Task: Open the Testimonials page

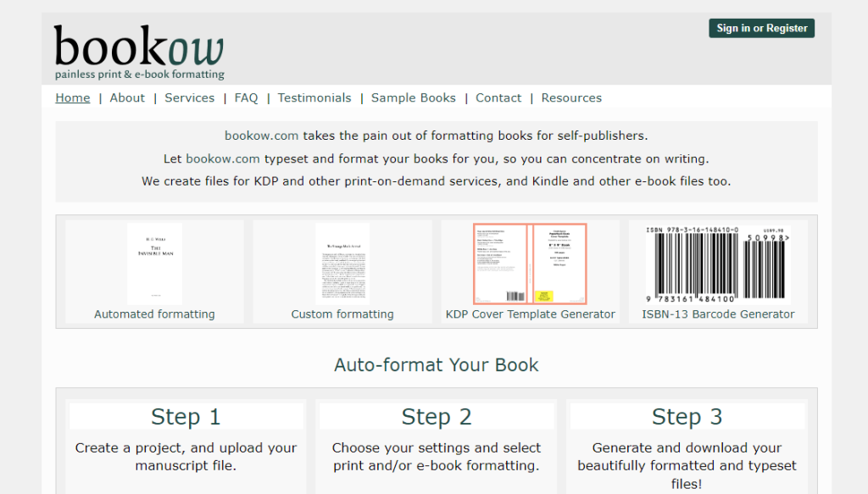Action: click(x=314, y=98)
